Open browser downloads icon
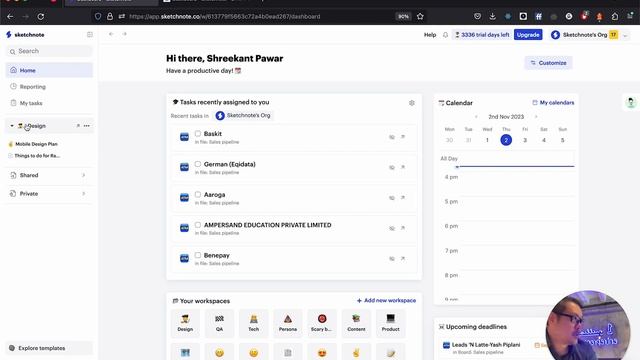 [493, 16]
